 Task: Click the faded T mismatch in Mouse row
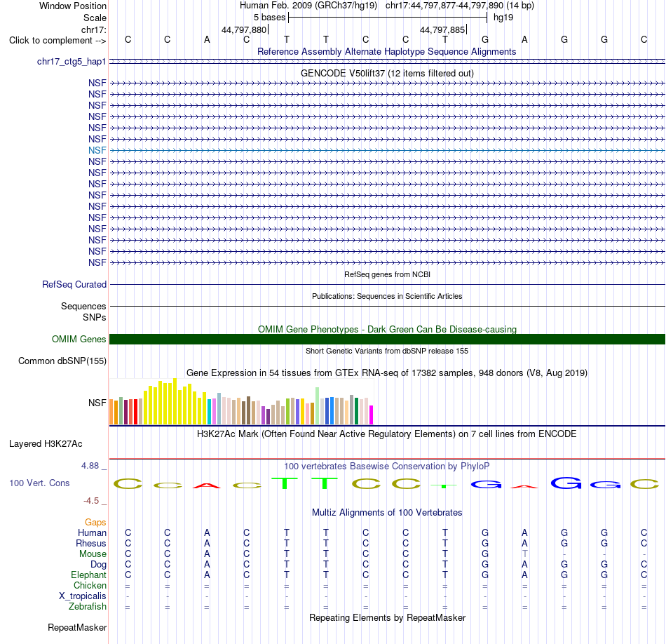coord(525,554)
